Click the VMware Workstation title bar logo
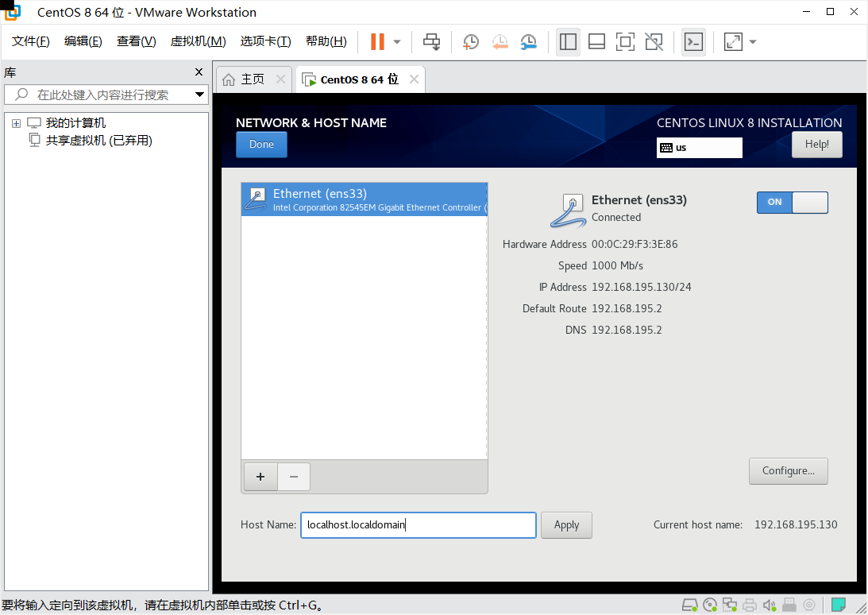This screenshot has width=868, height=615. 12,12
